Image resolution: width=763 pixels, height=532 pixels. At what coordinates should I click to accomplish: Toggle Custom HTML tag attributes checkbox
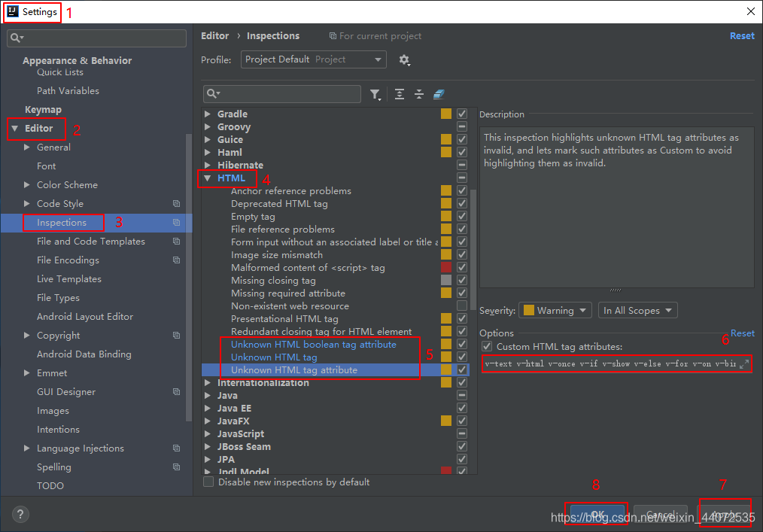point(487,347)
